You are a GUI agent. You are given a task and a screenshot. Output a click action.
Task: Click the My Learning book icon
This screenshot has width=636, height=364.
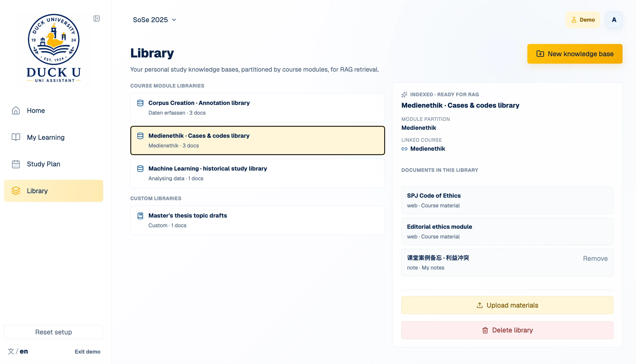coord(16,137)
